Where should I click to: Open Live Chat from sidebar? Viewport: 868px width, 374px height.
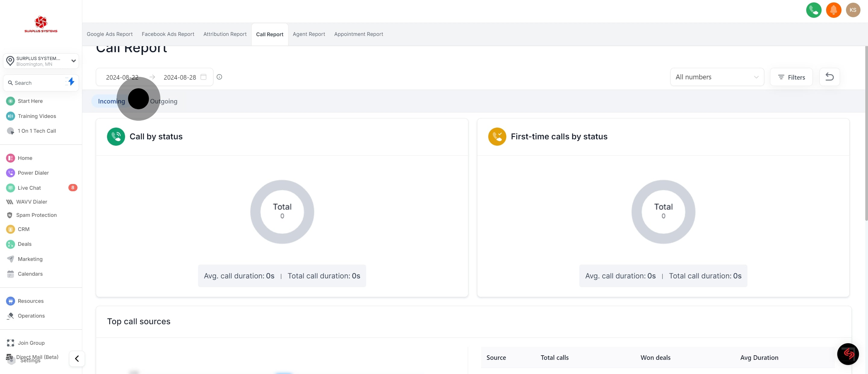[29, 188]
